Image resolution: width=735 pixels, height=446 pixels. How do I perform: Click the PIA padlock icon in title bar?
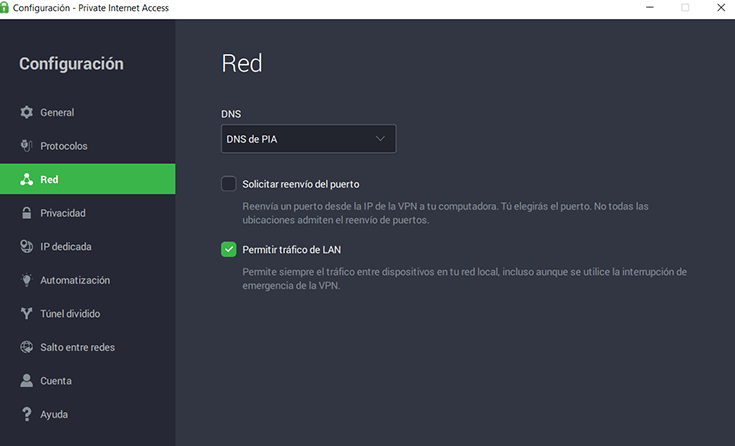coord(5,8)
